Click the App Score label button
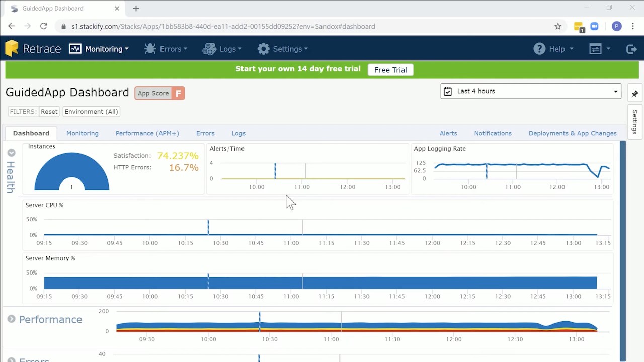Screen dimensions: 644x362 (153, 93)
